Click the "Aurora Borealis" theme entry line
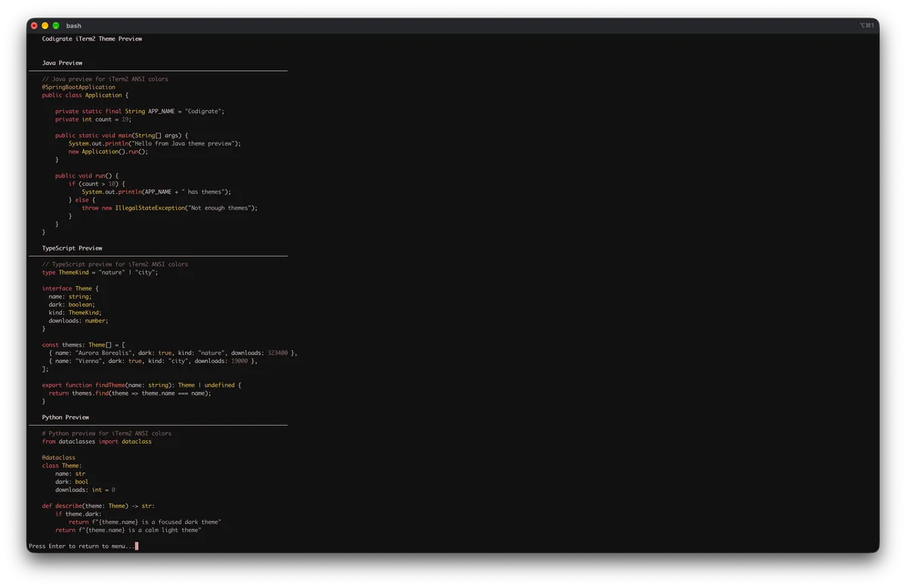 pyautogui.click(x=173, y=352)
